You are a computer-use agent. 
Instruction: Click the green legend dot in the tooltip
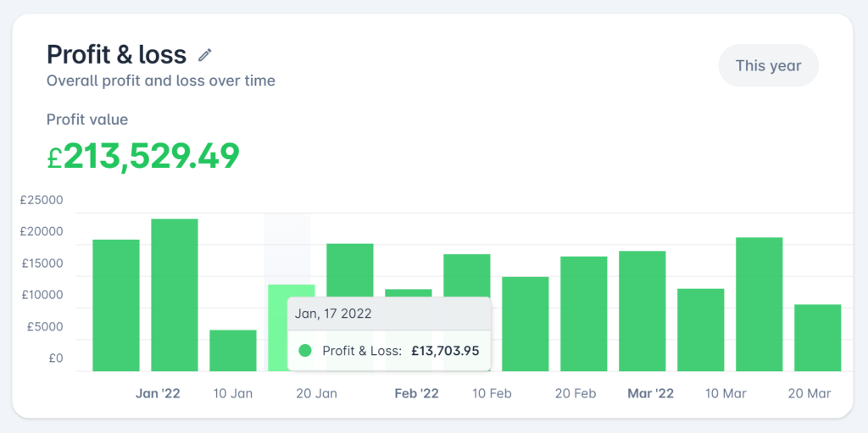pyautogui.click(x=305, y=351)
